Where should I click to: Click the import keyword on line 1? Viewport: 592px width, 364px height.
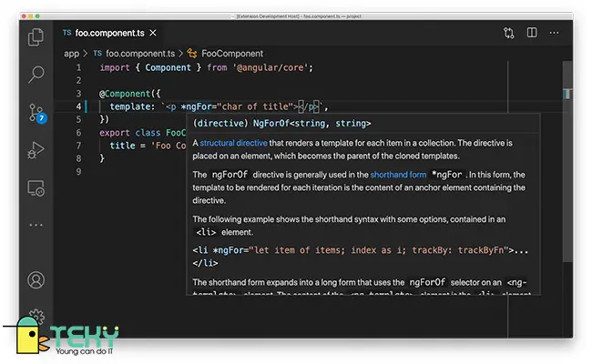pos(115,68)
